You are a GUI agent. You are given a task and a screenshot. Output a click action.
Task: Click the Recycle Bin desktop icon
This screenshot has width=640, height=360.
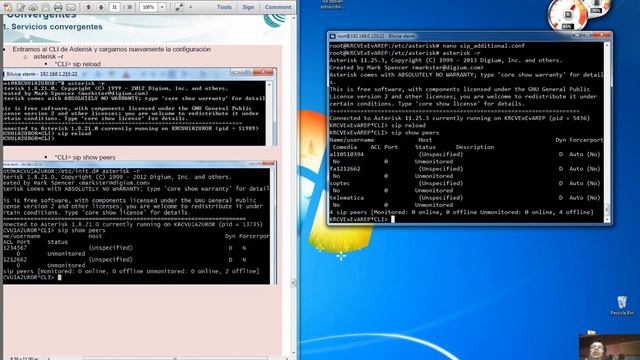tap(622, 305)
